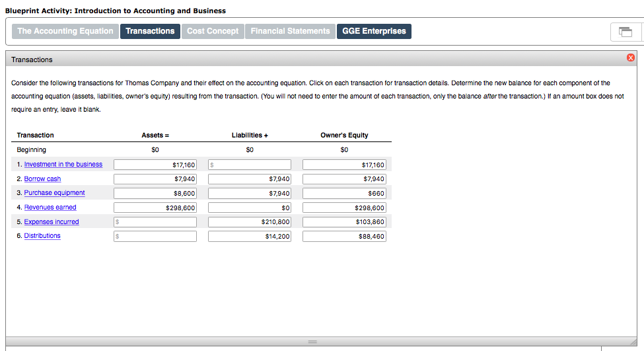Open the GGE Enterprises tab
This screenshot has height=351, width=644.
[374, 31]
